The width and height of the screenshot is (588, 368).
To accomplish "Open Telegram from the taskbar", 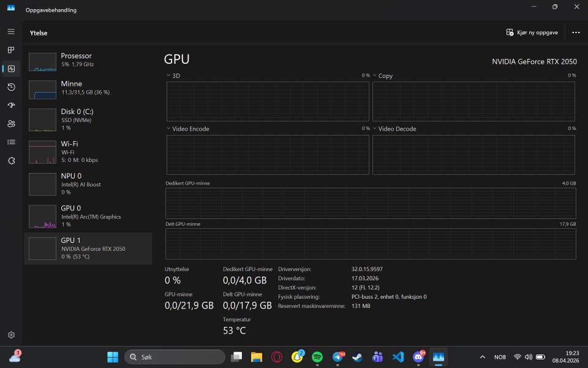I will [337, 357].
